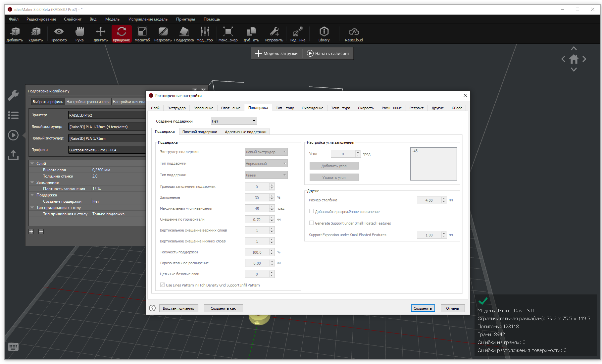The image size is (602, 364).
Task: Collapse the Поддержка group in slicing panel
Action: click(x=32, y=195)
